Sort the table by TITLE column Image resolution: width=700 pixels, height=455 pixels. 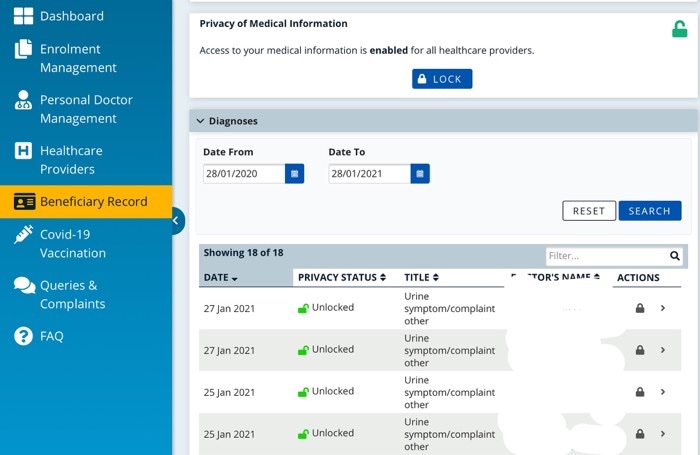421,277
